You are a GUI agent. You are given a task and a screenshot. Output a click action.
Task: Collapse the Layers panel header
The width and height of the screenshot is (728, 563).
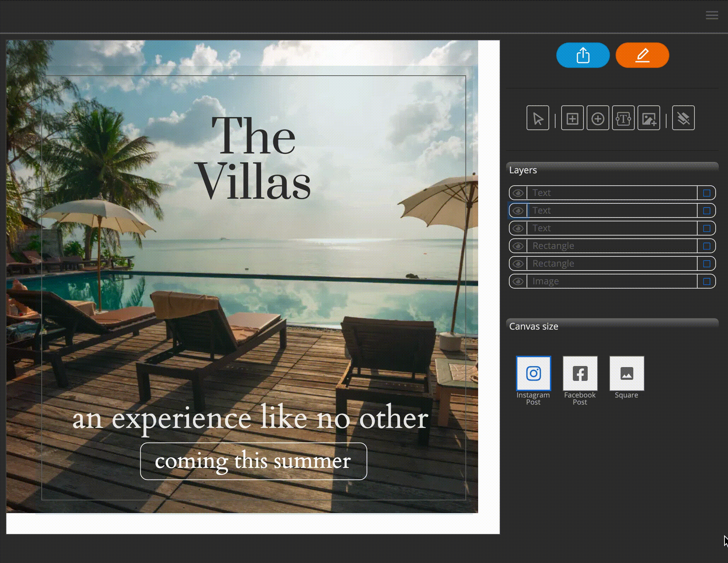click(x=612, y=170)
